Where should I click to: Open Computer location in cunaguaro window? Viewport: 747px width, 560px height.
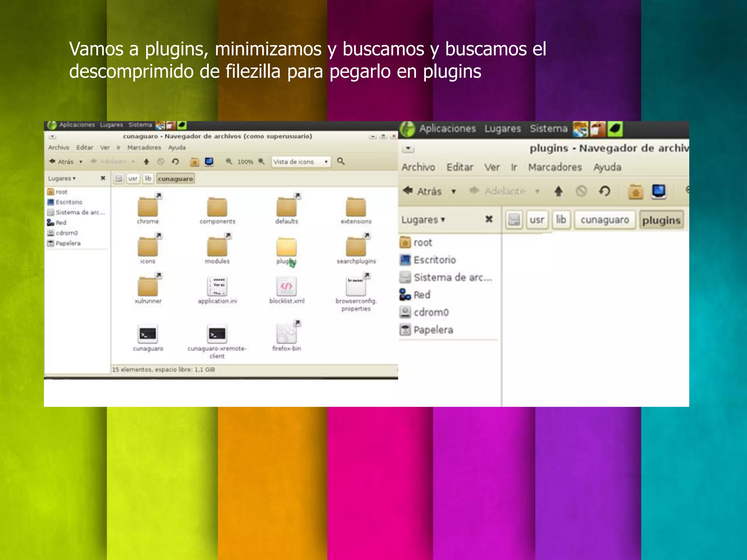[209, 162]
